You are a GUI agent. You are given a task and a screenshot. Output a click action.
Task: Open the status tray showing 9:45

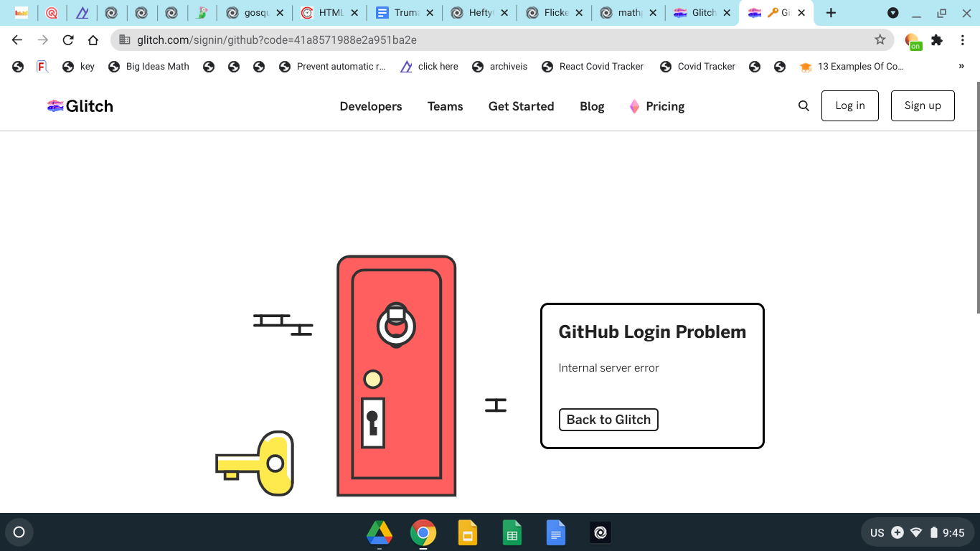(918, 532)
